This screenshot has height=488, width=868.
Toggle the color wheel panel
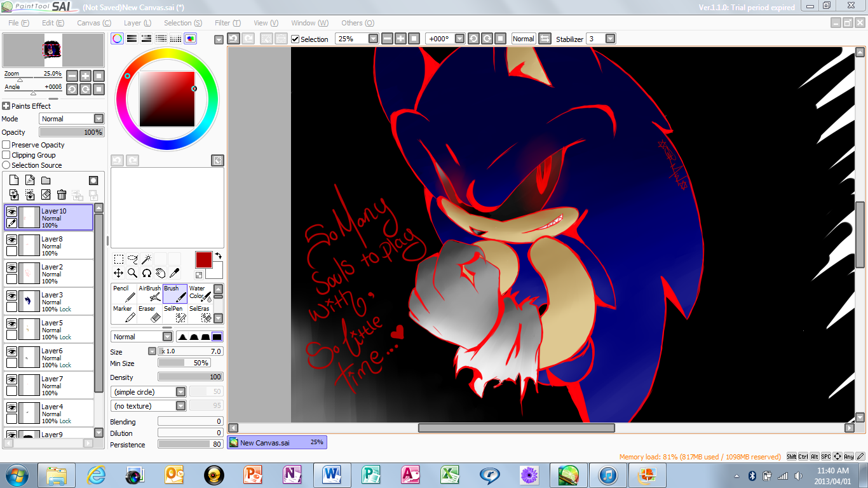117,39
